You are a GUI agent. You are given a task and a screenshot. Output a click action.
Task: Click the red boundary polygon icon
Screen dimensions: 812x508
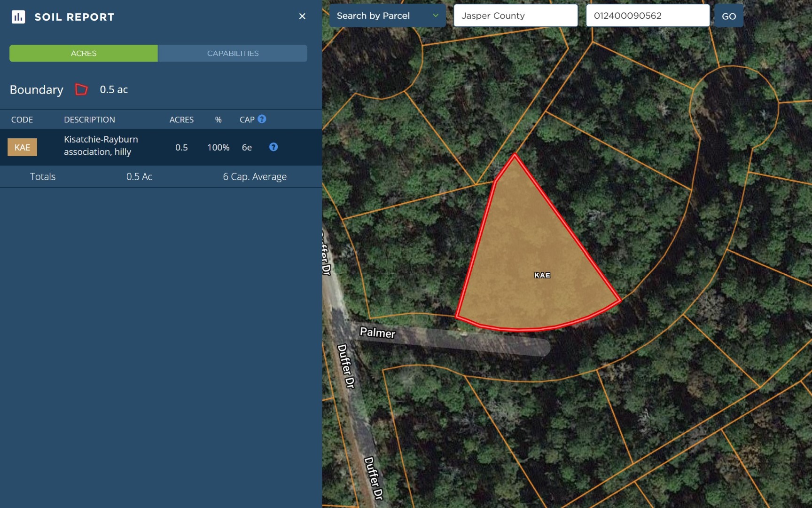[81, 89]
